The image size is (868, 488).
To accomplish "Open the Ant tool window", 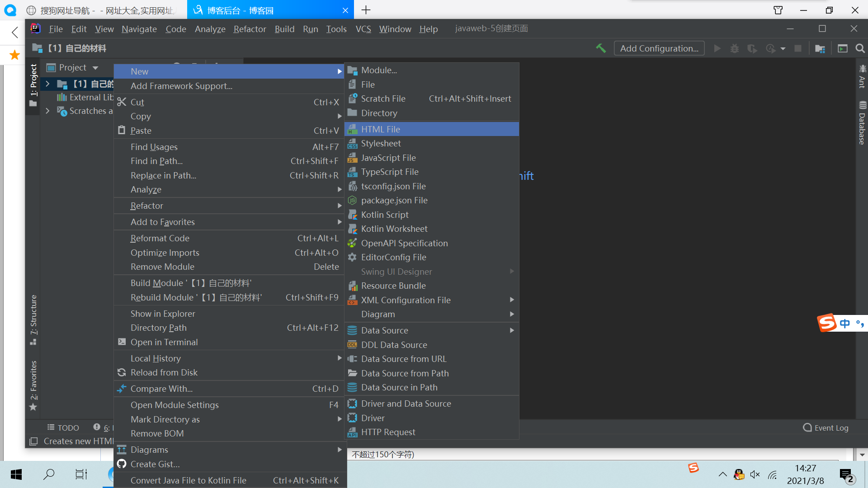I will pos(862,76).
